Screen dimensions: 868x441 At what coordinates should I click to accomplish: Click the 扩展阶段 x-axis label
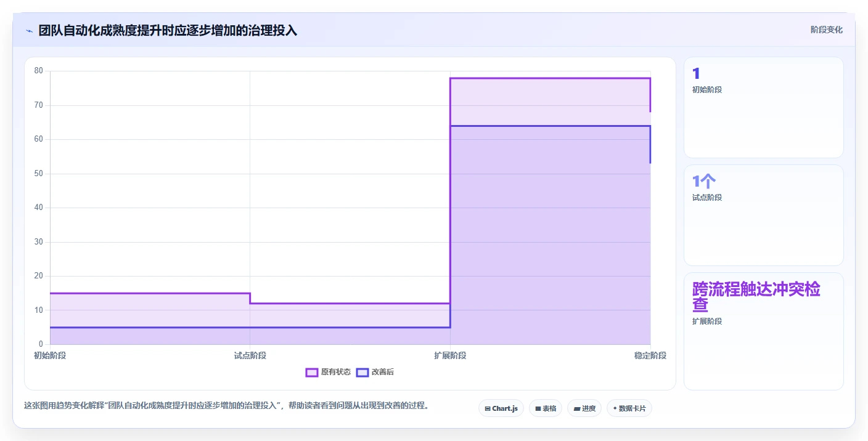(450, 355)
